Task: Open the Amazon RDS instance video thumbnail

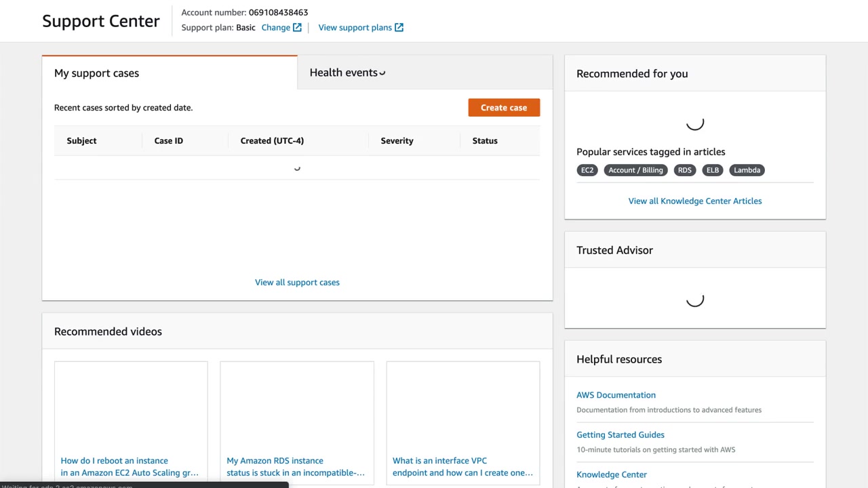Action: point(297,405)
